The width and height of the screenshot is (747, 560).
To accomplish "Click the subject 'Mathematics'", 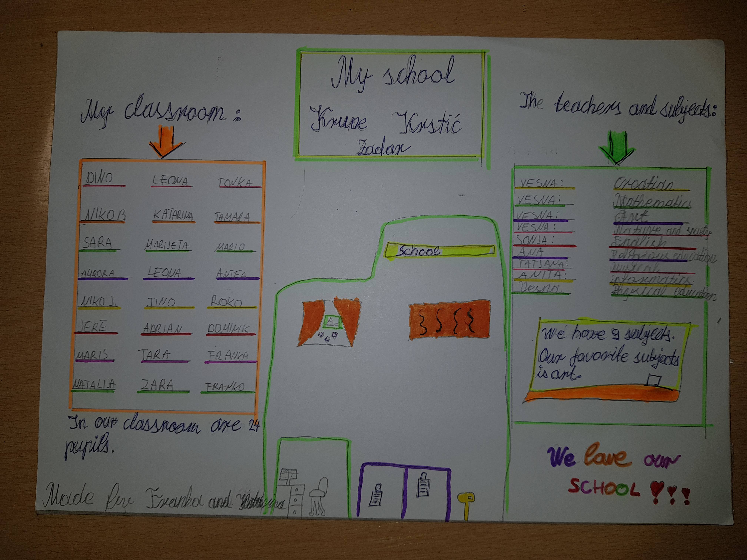I will coord(653,201).
